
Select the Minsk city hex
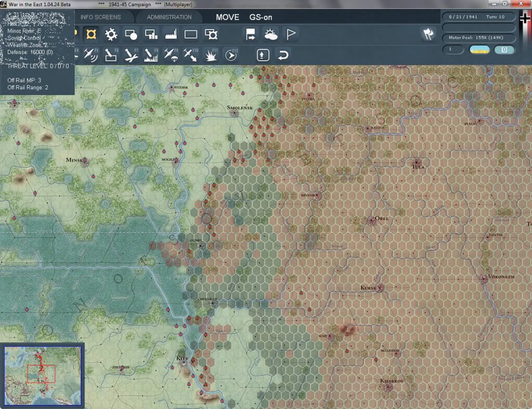(x=85, y=161)
